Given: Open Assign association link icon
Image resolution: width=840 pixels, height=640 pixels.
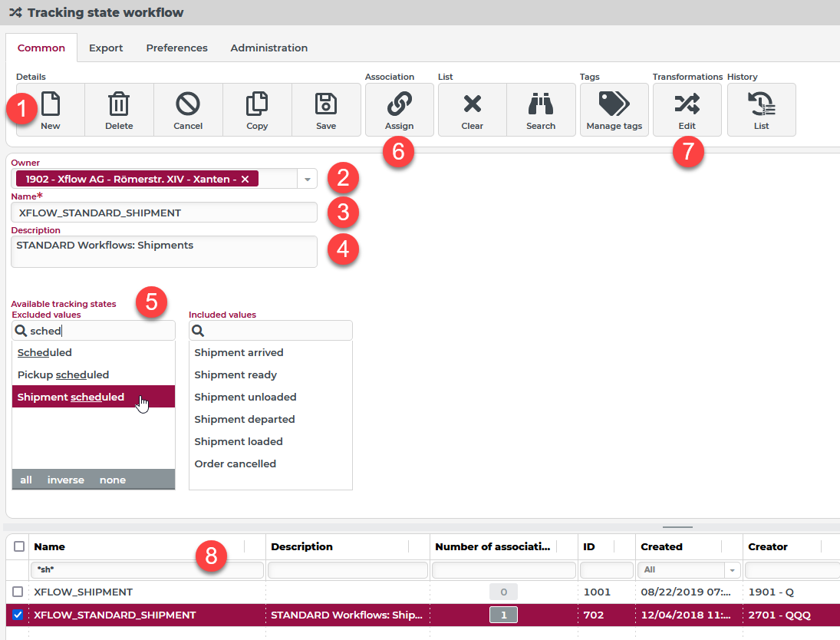Looking at the screenshot, I should 399,104.
